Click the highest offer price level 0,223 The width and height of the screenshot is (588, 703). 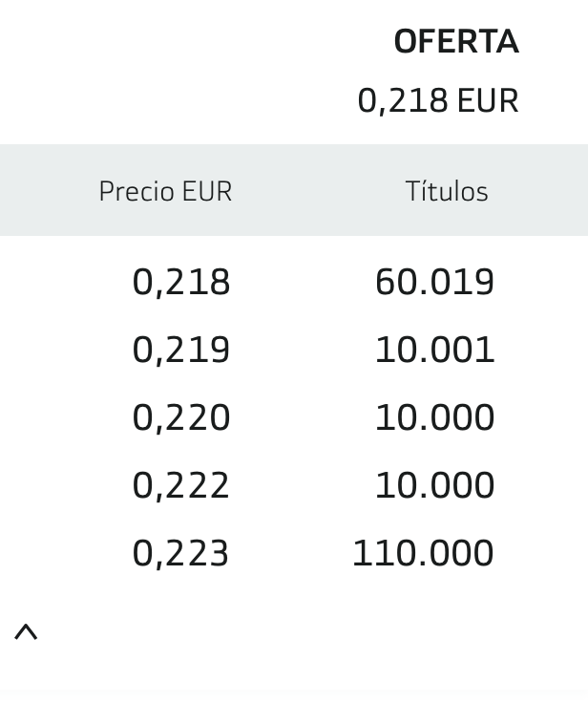pos(180,554)
